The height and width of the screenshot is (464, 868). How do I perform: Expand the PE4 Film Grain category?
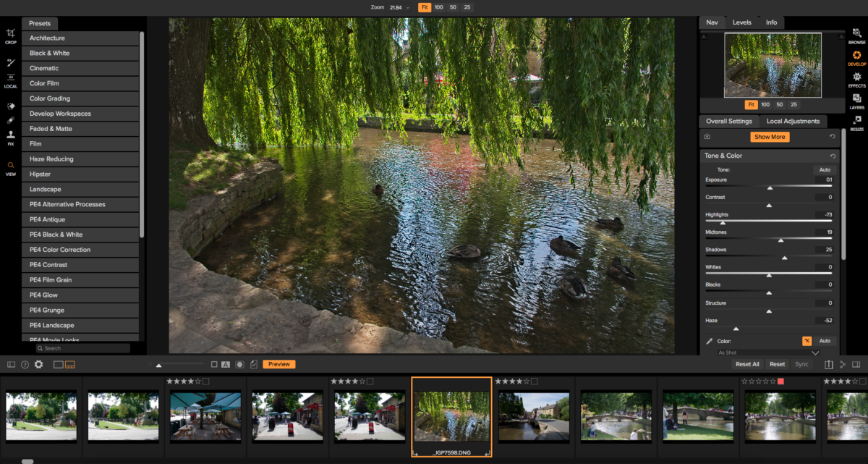[x=80, y=279]
